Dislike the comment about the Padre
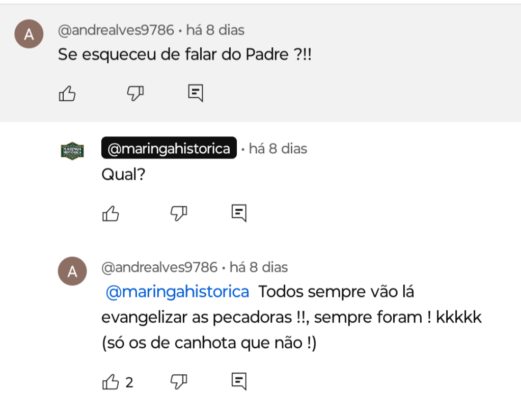Image resolution: width=521 pixels, height=420 pixels. [135, 93]
